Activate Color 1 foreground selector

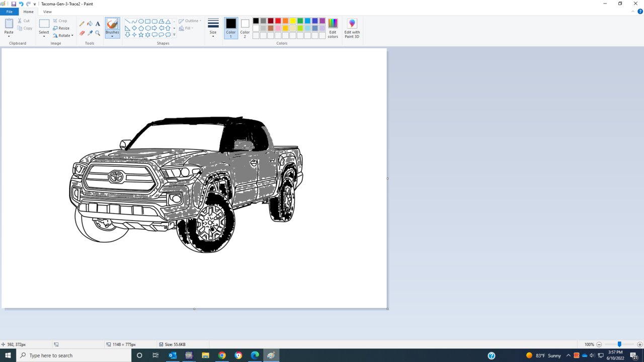click(x=231, y=28)
